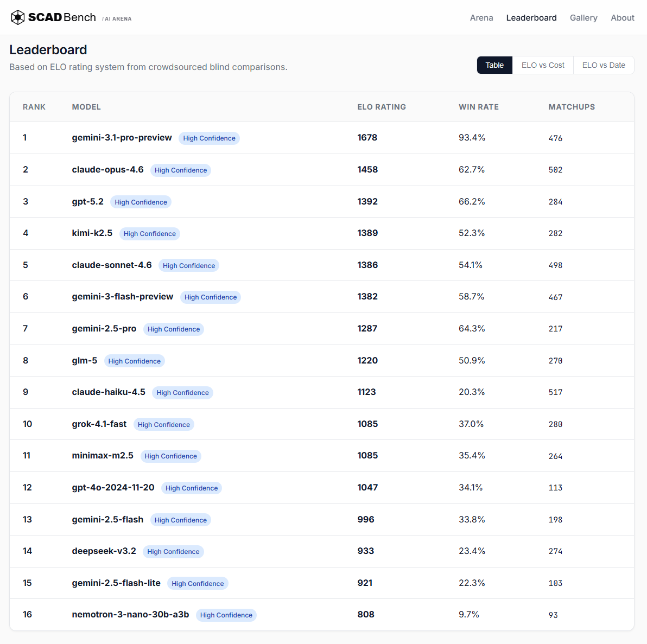647x644 pixels.
Task: Click ELO rating 1458
Action: point(367,170)
